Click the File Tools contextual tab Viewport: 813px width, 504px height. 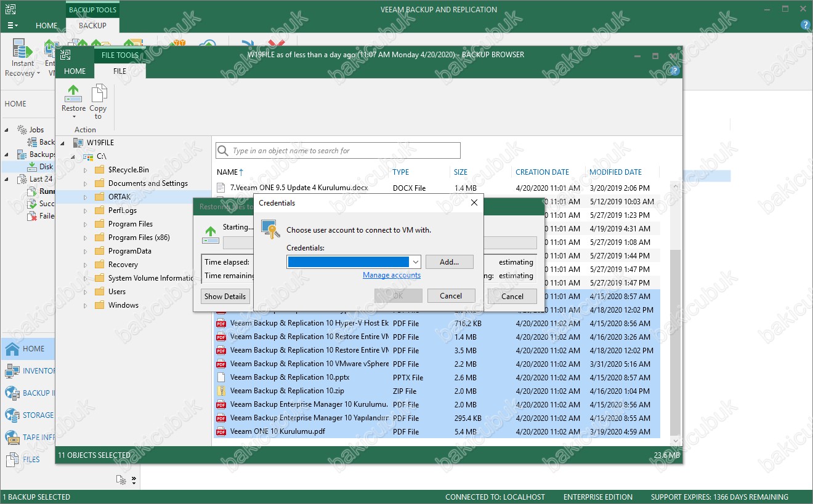(x=120, y=55)
